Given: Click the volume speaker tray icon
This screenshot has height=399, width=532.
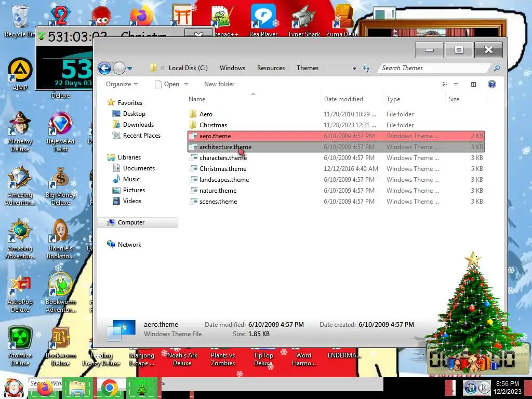Looking at the screenshot, I should [484, 388].
